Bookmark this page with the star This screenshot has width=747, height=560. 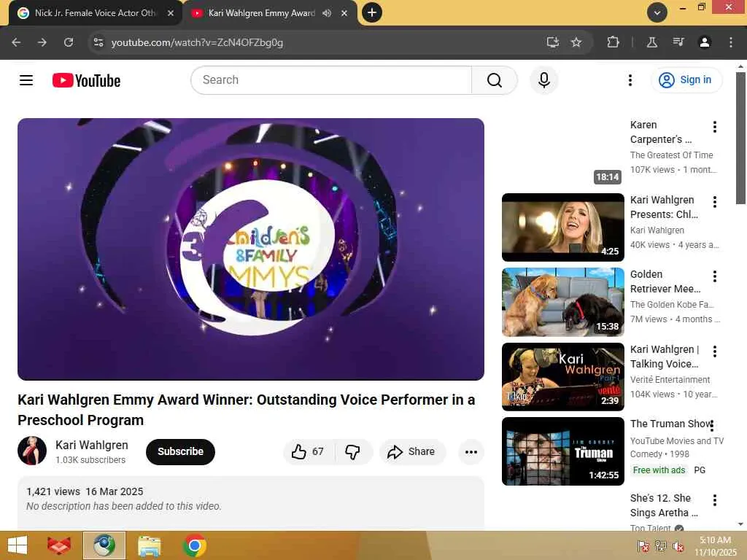point(576,42)
